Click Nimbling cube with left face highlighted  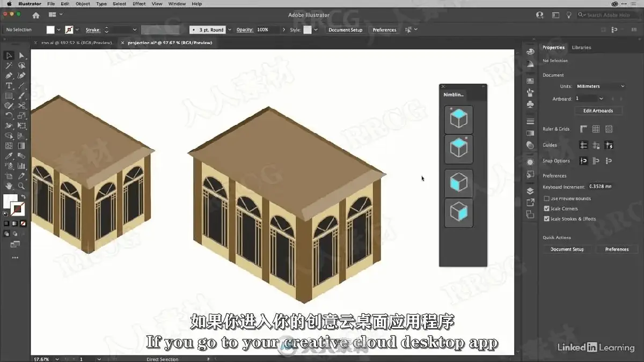[x=459, y=184]
